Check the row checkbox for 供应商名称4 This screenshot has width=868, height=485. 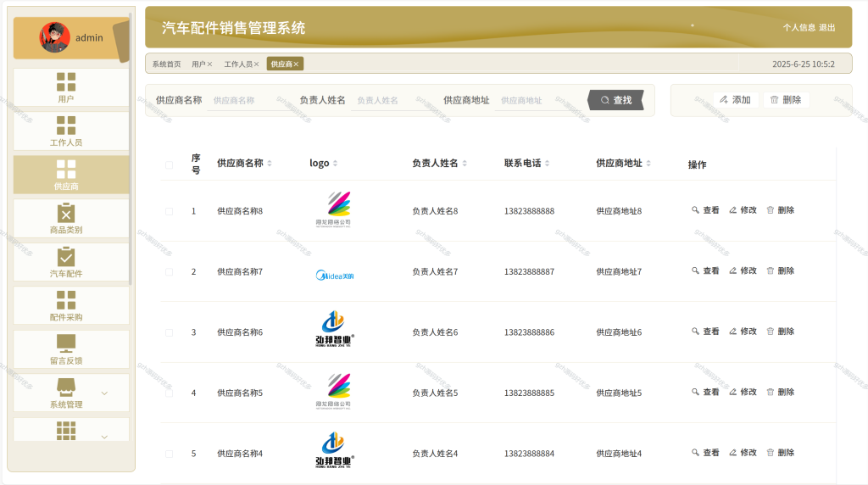click(x=169, y=454)
